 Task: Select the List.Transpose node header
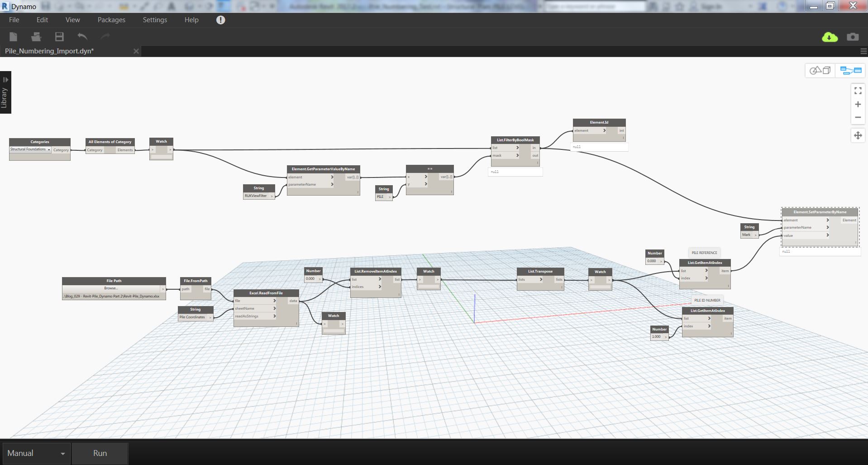tap(540, 271)
